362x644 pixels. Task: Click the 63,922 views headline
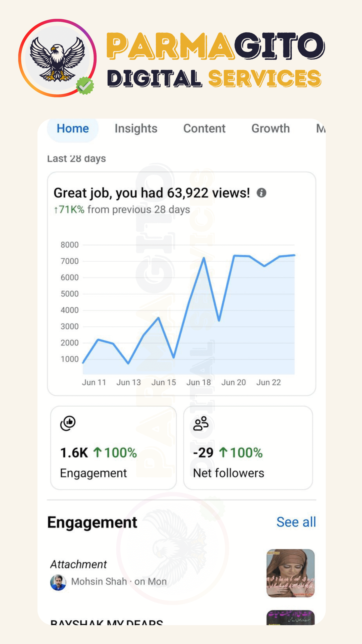(152, 193)
